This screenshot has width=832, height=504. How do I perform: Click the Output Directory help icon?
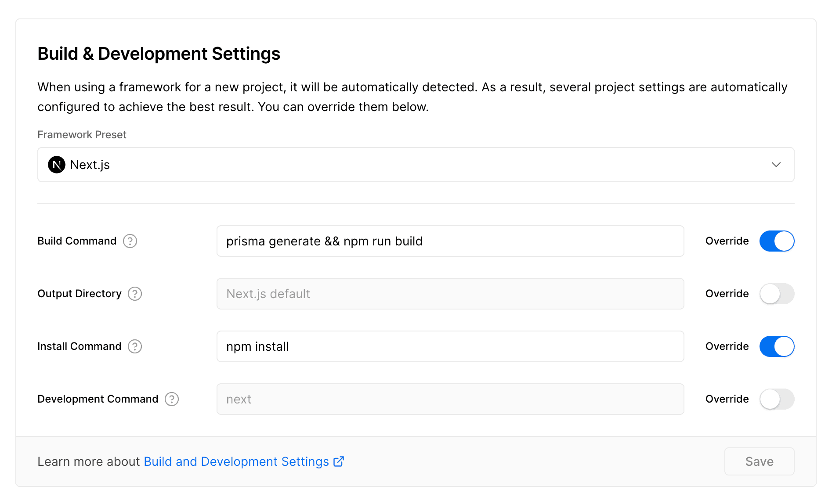(x=135, y=294)
